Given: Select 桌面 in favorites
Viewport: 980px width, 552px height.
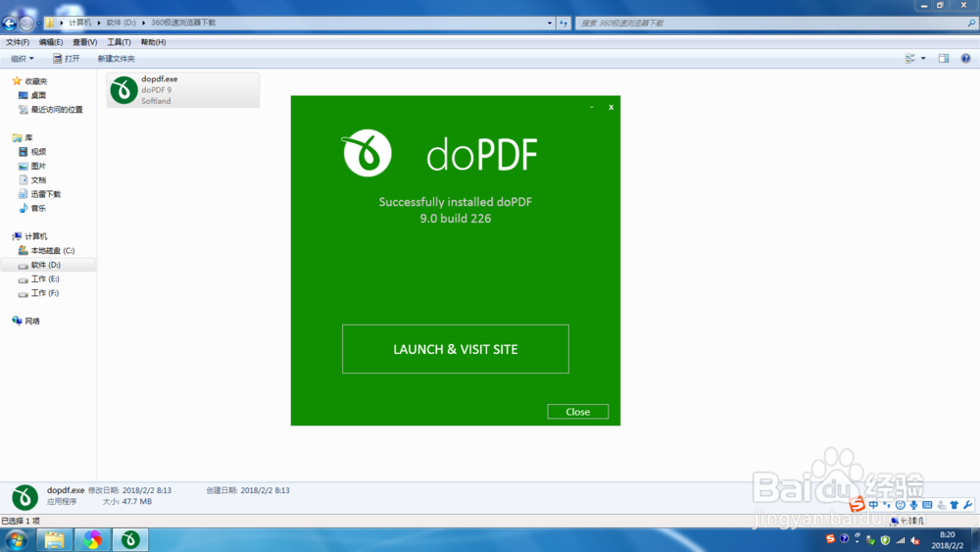Looking at the screenshot, I should (x=38, y=96).
